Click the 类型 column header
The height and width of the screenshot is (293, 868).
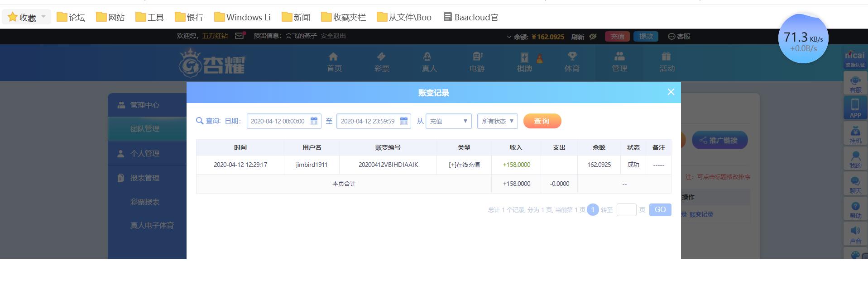coord(464,147)
